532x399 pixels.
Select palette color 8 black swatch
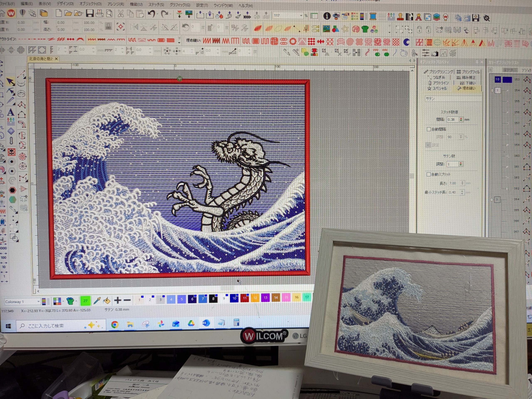tap(213, 298)
